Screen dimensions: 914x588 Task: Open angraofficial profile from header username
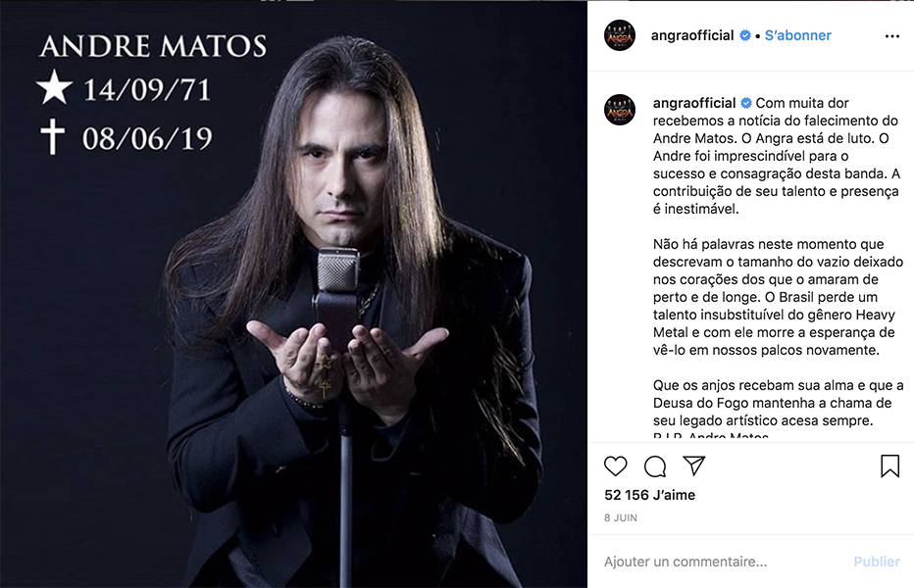pos(692,35)
